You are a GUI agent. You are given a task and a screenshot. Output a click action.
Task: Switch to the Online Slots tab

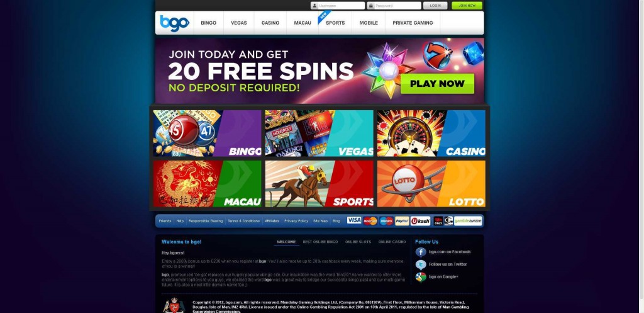(x=358, y=242)
